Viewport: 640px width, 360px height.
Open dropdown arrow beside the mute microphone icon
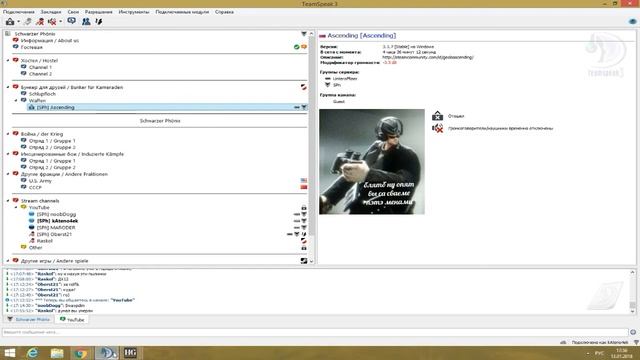coord(60,22)
